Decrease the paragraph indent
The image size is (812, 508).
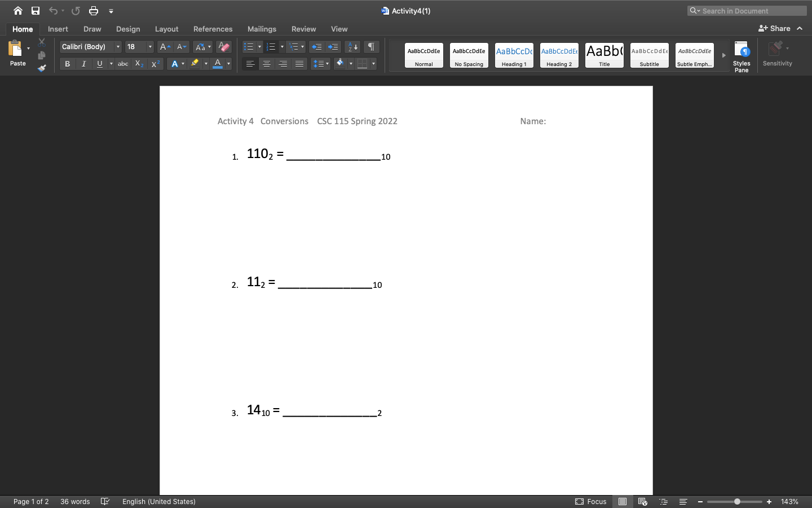(x=317, y=47)
